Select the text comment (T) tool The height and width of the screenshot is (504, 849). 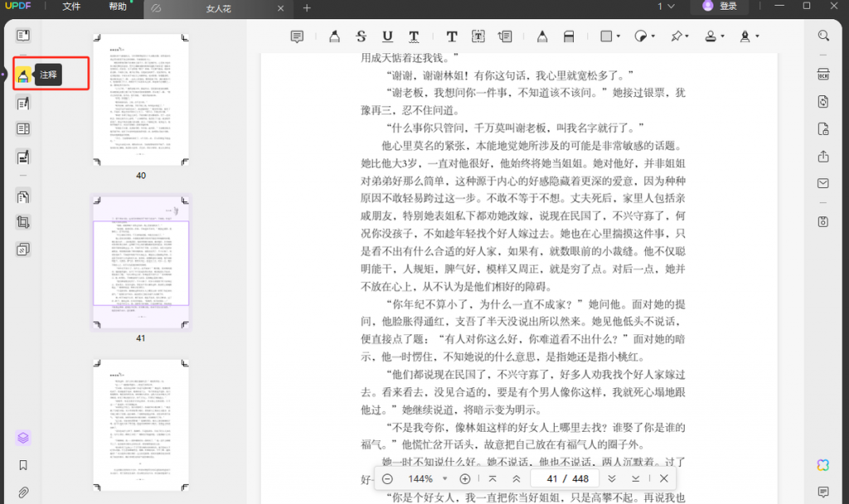[x=452, y=36]
